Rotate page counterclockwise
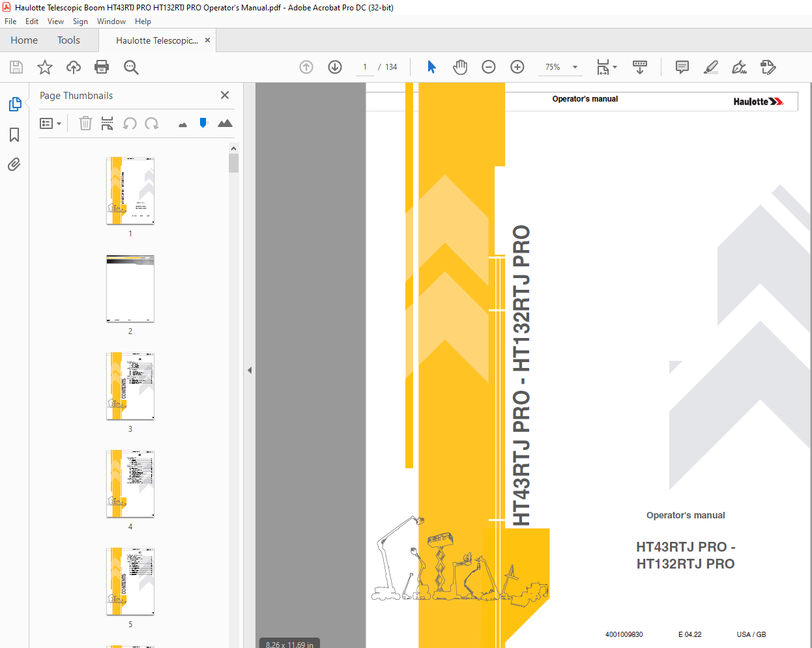 (x=130, y=123)
